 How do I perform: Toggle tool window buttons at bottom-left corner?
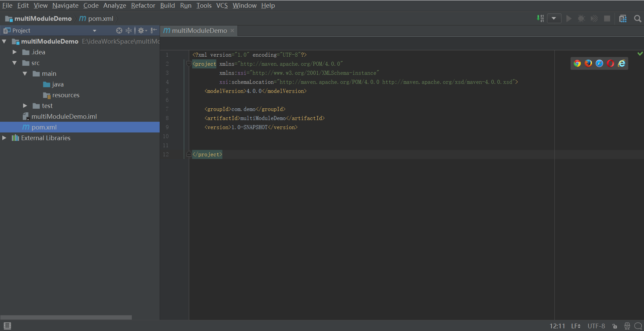click(7, 326)
